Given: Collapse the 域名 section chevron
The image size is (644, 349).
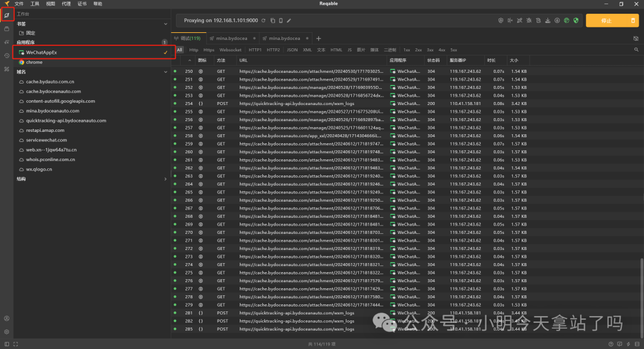Looking at the screenshot, I should tap(166, 72).
